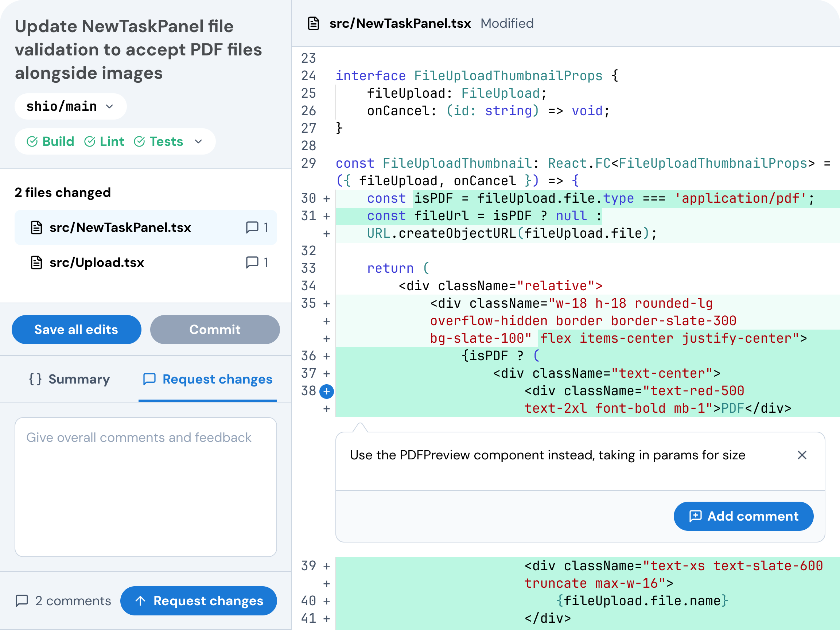Screen dimensions: 840x630
Task: Expand the build checks chevron
Action: pyautogui.click(x=198, y=142)
